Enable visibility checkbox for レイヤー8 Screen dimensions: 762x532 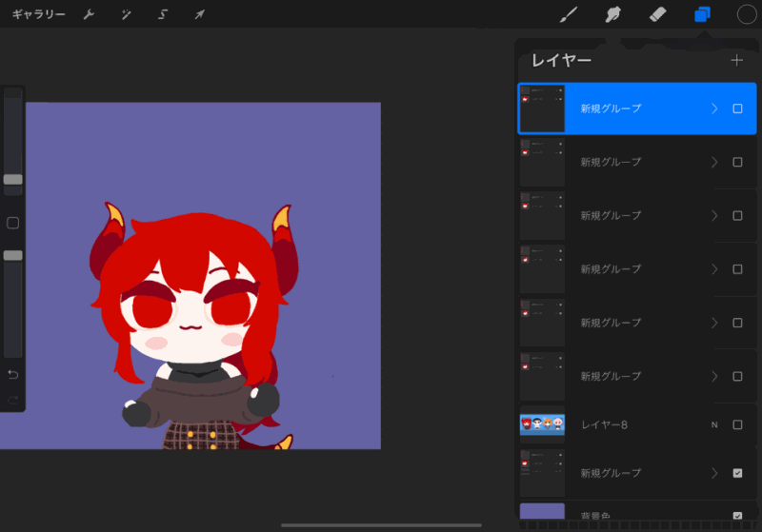pos(737,424)
